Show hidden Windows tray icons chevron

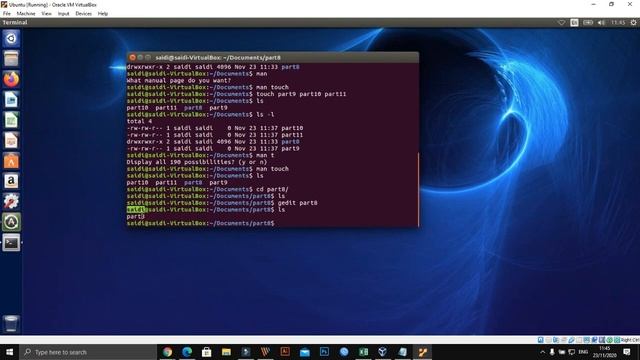tap(542, 352)
